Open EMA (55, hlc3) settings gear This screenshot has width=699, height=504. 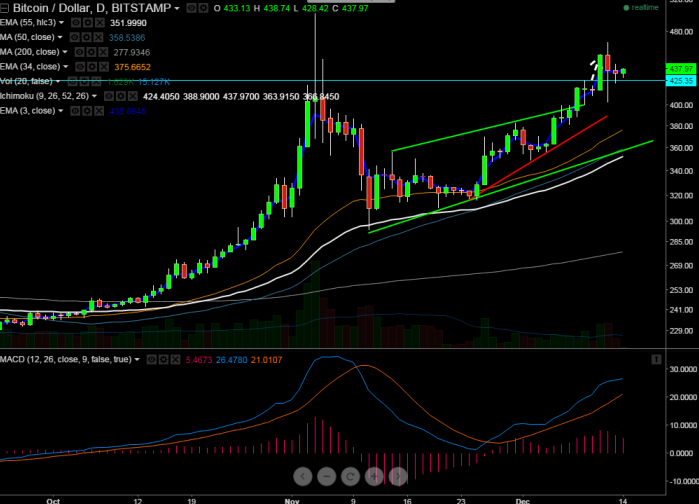pyautogui.click(x=88, y=23)
